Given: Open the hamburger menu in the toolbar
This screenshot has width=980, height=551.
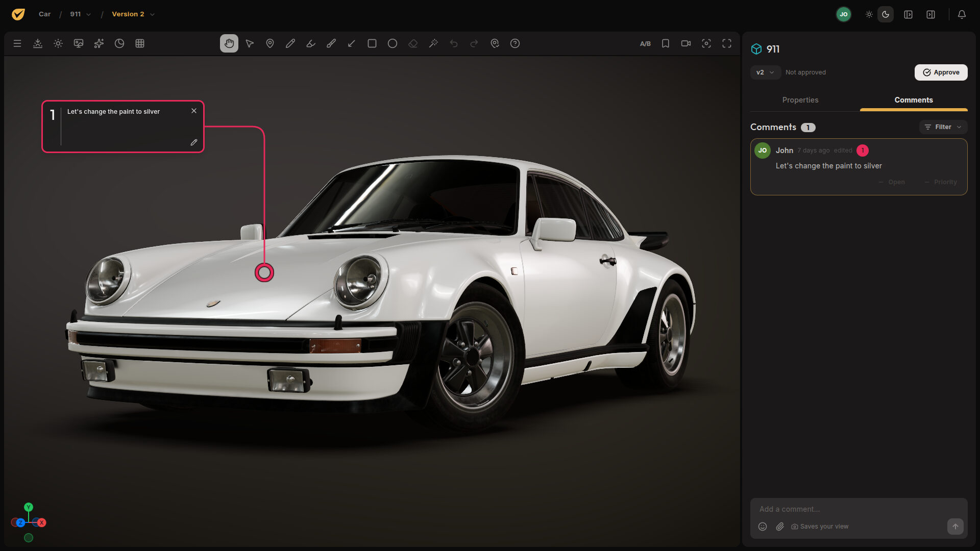Looking at the screenshot, I should (x=17, y=43).
